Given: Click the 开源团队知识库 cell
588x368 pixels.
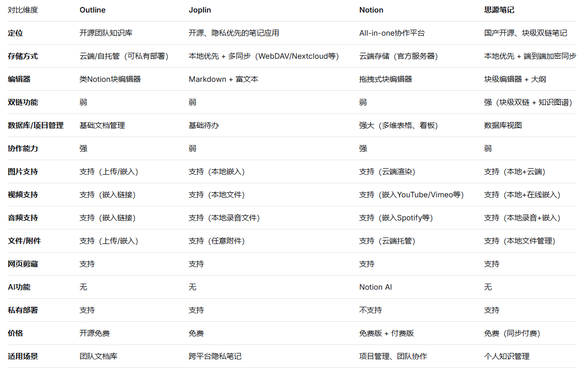Looking at the screenshot, I should tap(106, 33).
